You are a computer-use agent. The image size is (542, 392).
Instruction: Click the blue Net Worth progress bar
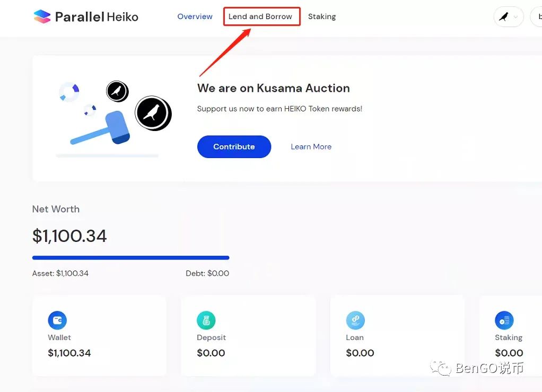(x=130, y=257)
